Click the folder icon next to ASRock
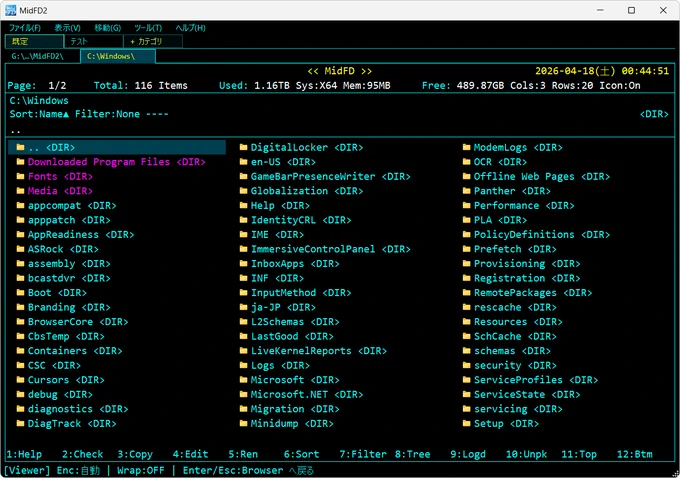This screenshot has width=680, height=478. 20,249
